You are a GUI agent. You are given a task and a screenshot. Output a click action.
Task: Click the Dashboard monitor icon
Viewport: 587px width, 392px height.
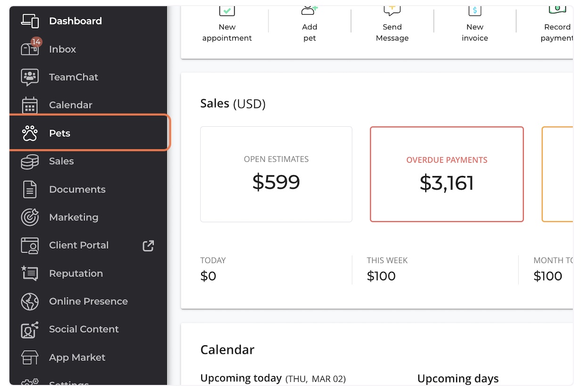tap(30, 21)
